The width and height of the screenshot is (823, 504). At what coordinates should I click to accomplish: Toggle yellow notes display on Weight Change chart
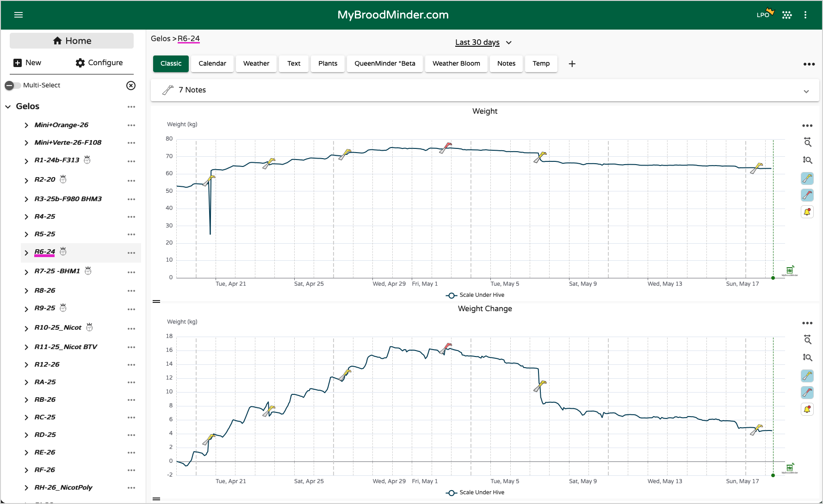point(807,376)
